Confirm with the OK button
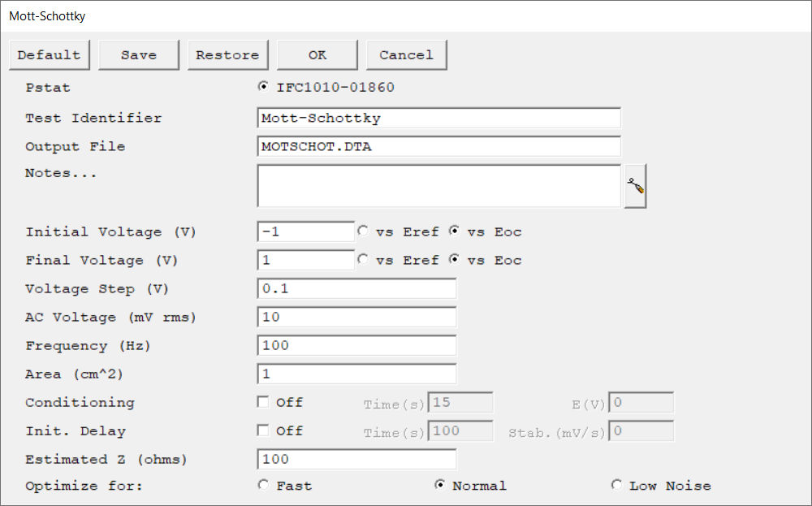 coord(317,55)
